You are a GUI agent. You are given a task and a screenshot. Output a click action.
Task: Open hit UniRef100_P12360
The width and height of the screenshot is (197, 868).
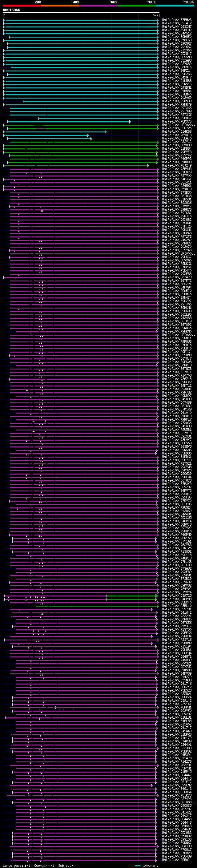(177, 50)
